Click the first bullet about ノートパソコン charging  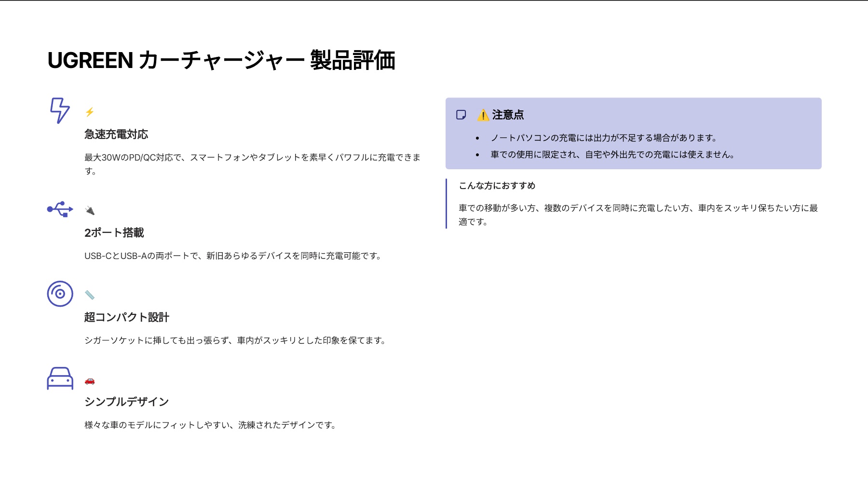[604, 138]
